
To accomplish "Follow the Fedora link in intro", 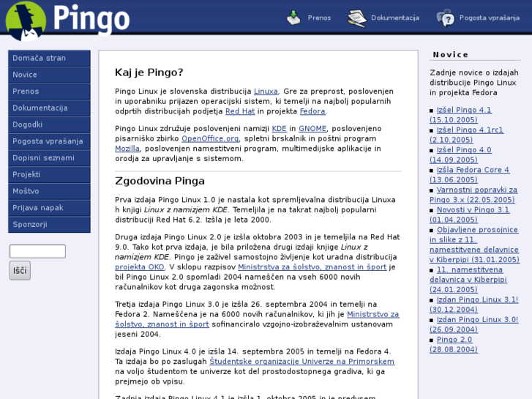I will pyautogui.click(x=312, y=111).
